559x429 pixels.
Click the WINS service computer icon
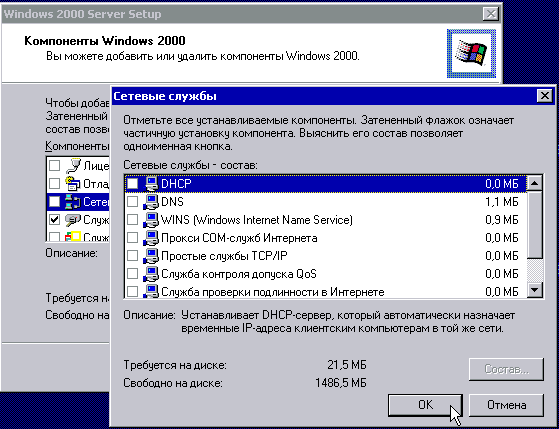151,220
